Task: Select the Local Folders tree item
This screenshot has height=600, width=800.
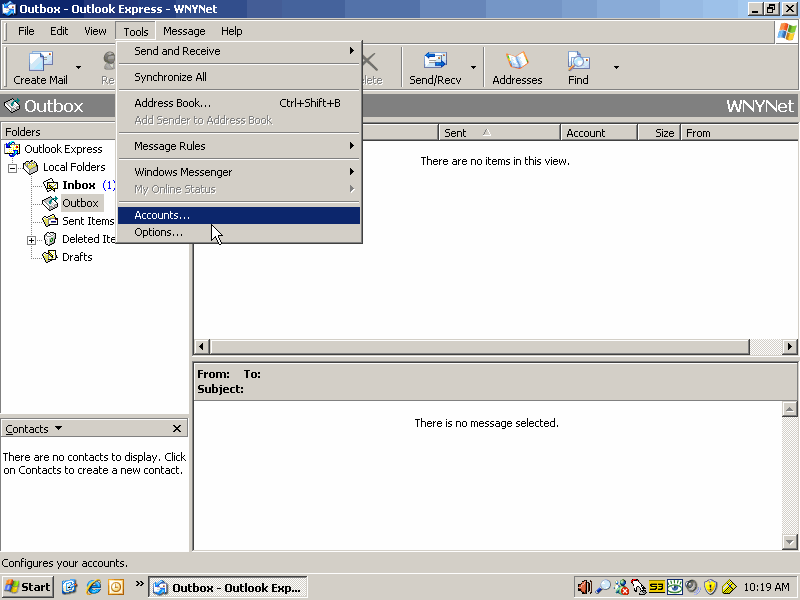Action: click(74, 167)
